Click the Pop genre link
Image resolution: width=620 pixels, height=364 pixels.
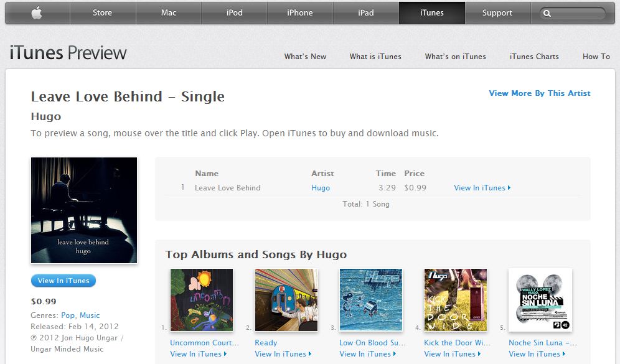click(68, 315)
